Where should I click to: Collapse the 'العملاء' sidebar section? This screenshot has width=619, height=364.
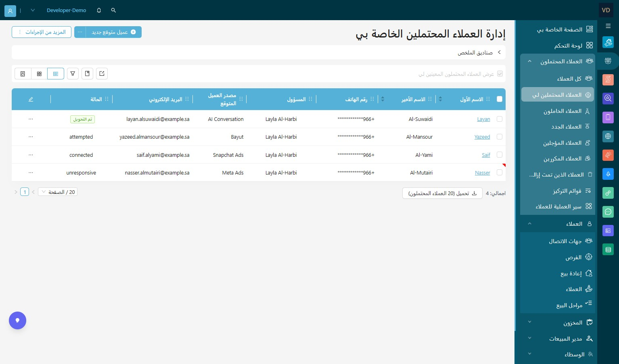529,224
